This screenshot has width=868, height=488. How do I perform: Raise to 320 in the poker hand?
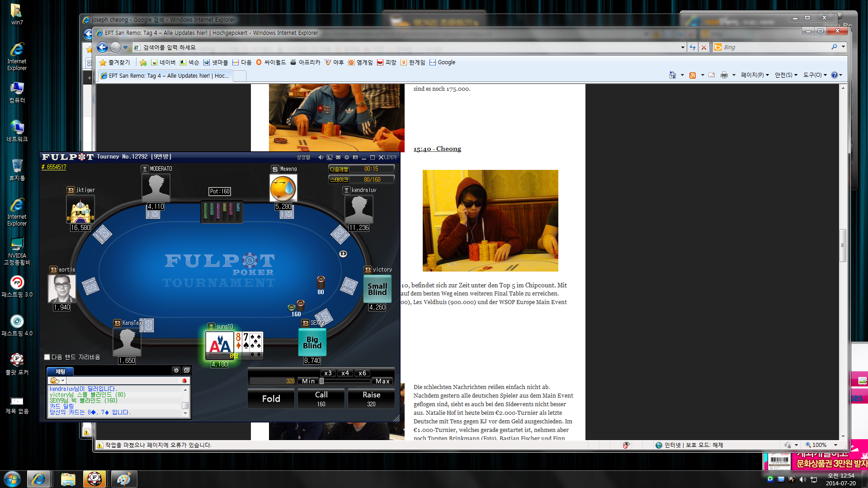pyautogui.click(x=372, y=399)
